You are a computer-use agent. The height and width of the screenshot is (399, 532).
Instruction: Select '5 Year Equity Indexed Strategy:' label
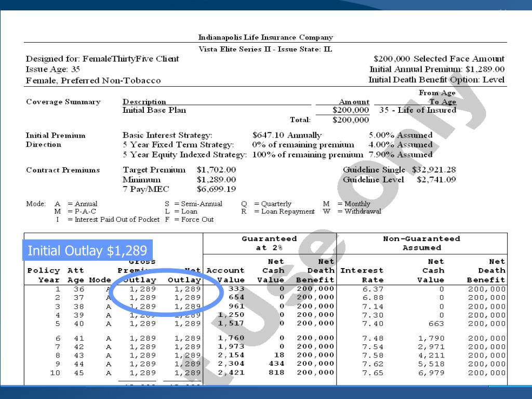point(184,155)
